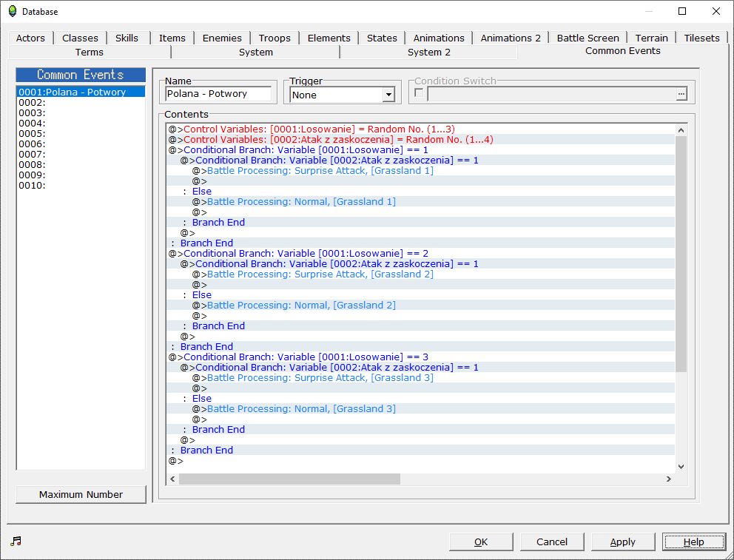734x560 pixels.
Task: Select the Common Events tab
Action: (x=622, y=50)
